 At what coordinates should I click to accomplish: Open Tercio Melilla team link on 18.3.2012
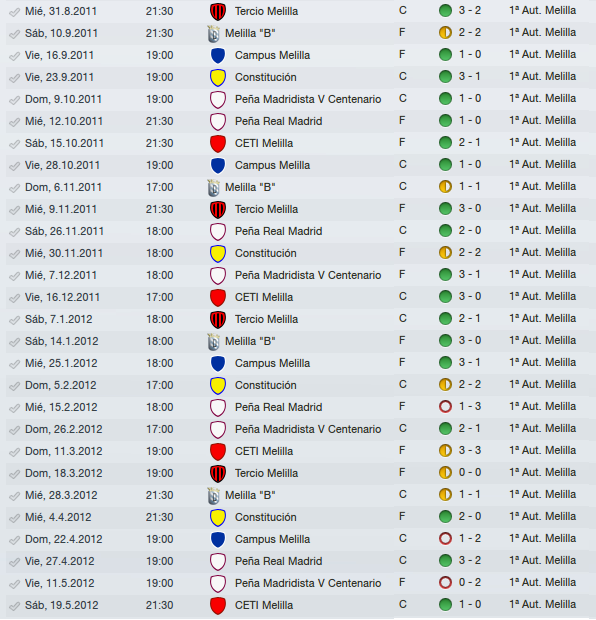(266, 473)
